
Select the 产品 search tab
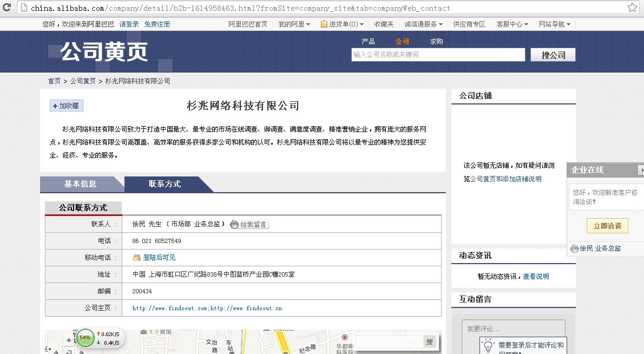point(368,42)
